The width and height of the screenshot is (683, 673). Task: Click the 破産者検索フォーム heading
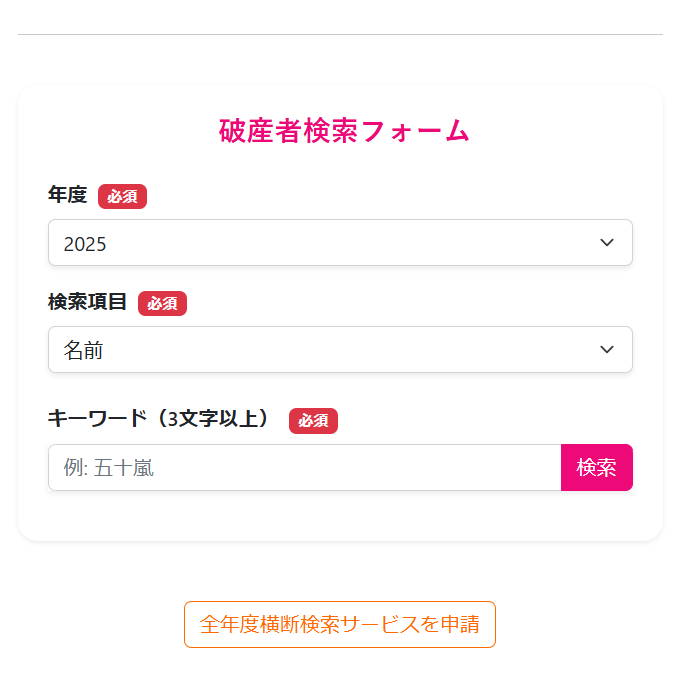[343, 131]
